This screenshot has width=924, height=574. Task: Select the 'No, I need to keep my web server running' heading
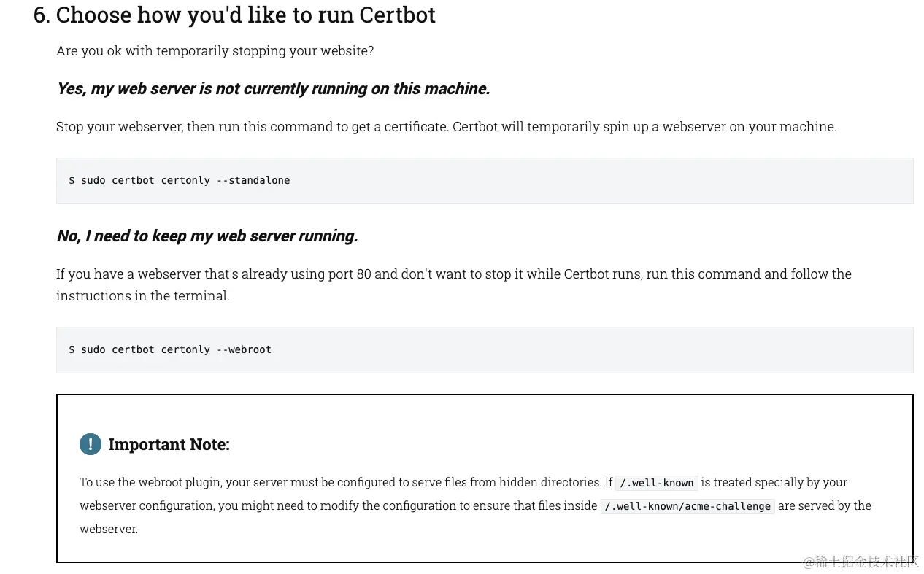point(207,236)
